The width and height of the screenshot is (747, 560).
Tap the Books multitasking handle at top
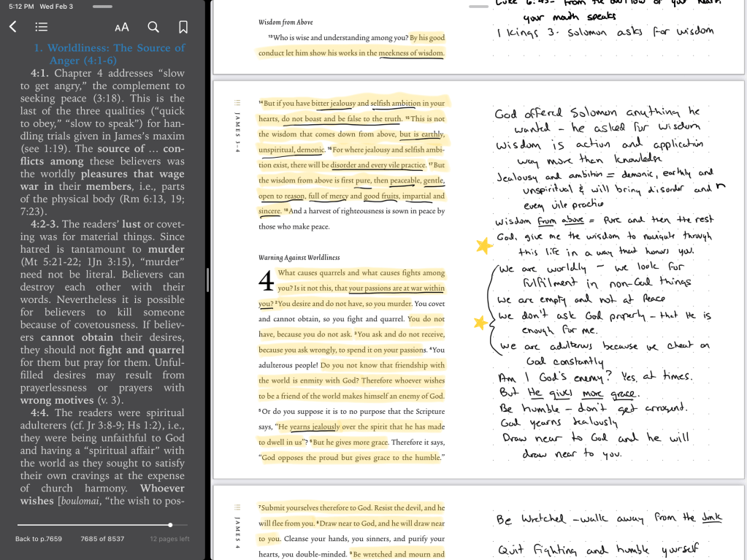tap(103, 7)
